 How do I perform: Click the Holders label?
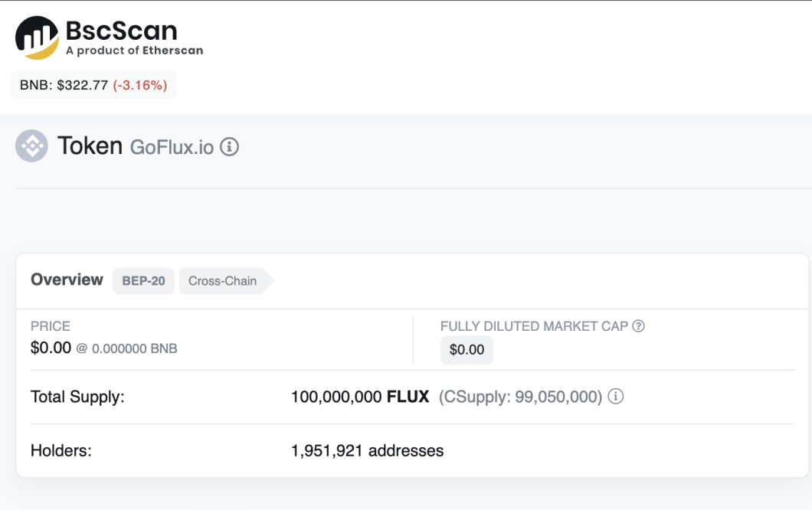click(61, 451)
